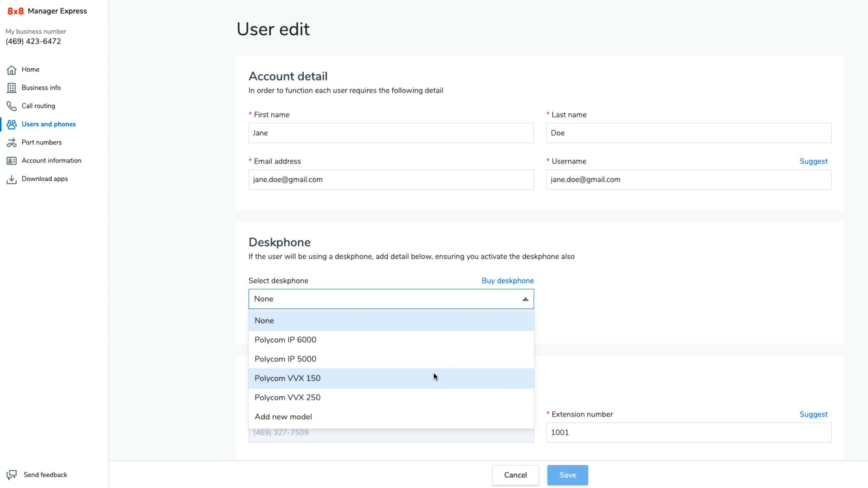Image resolution: width=868 pixels, height=488 pixels.
Task: Open Call routing section
Action: point(38,106)
